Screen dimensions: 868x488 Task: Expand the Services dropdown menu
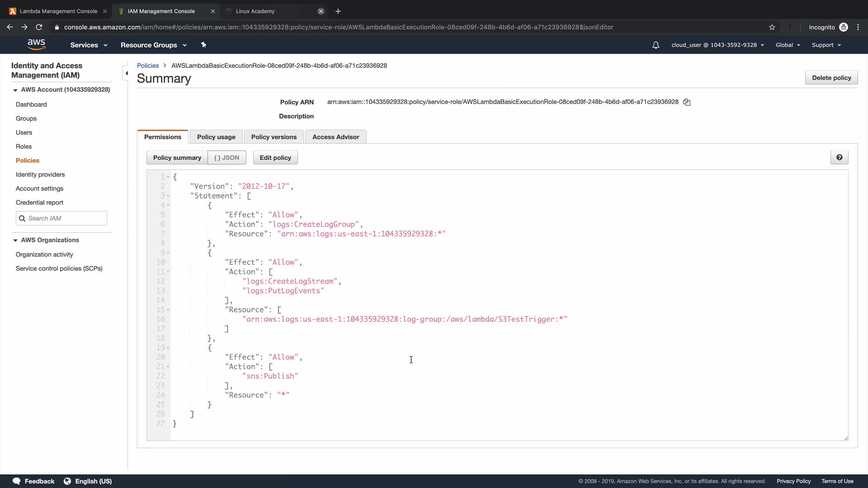point(89,45)
